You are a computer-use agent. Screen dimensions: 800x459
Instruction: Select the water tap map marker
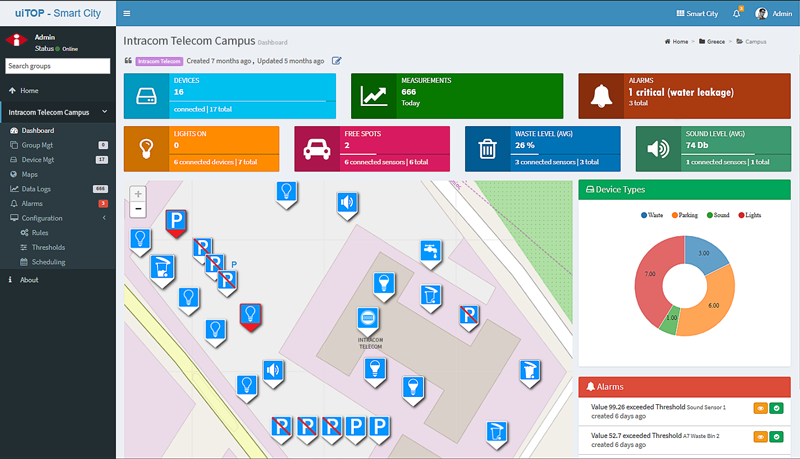pyautogui.click(x=431, y=254)
